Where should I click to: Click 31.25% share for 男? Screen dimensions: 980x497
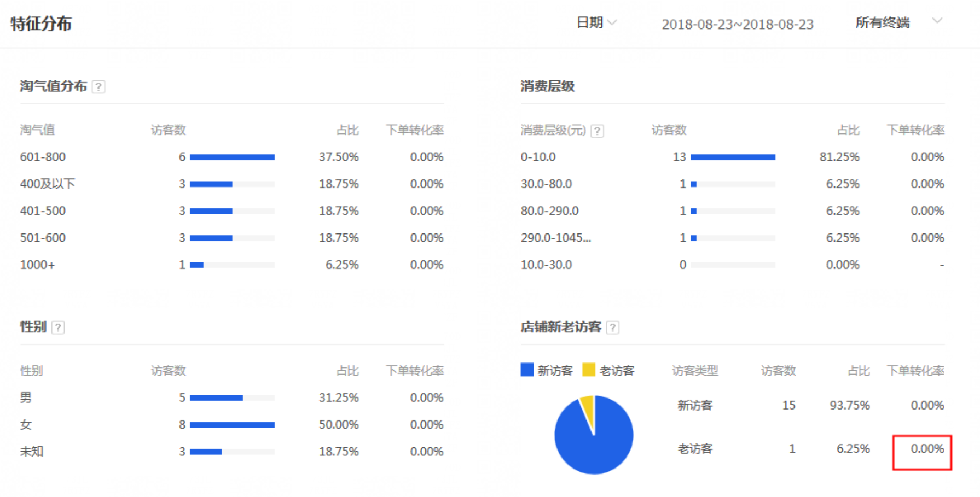pos(339,398)
